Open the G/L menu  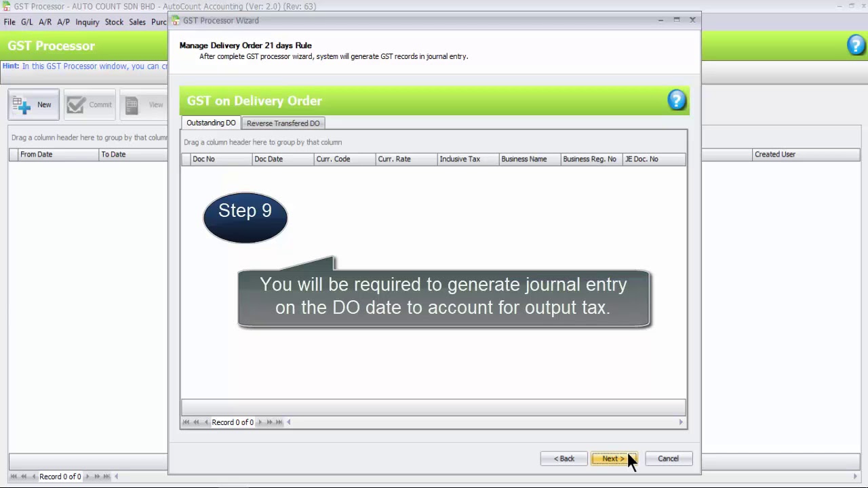[27, 22]
